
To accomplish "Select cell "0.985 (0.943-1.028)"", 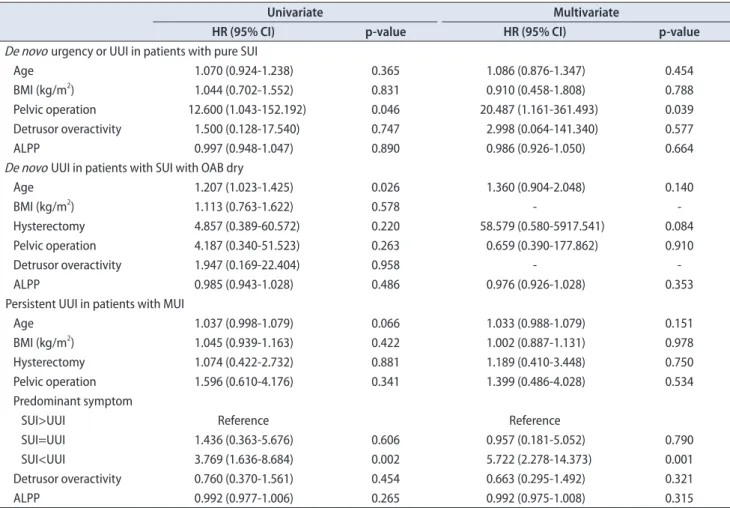I will [243, 284].
